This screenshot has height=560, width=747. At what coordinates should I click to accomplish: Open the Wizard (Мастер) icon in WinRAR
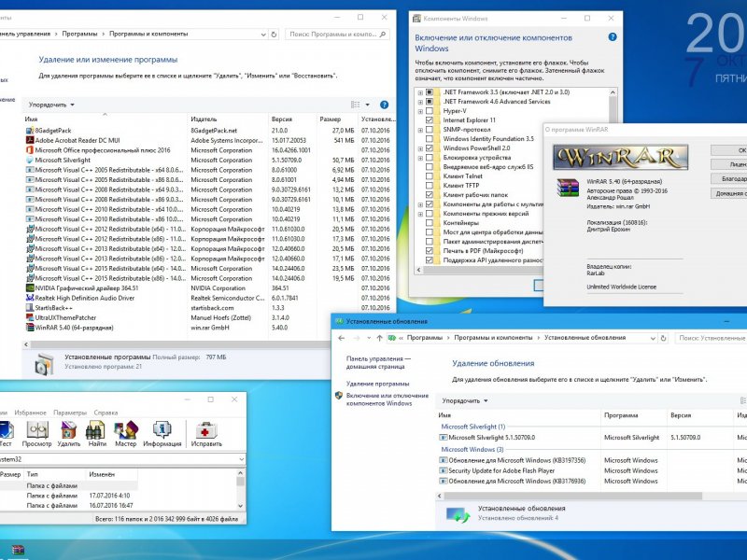pos(126,434)
